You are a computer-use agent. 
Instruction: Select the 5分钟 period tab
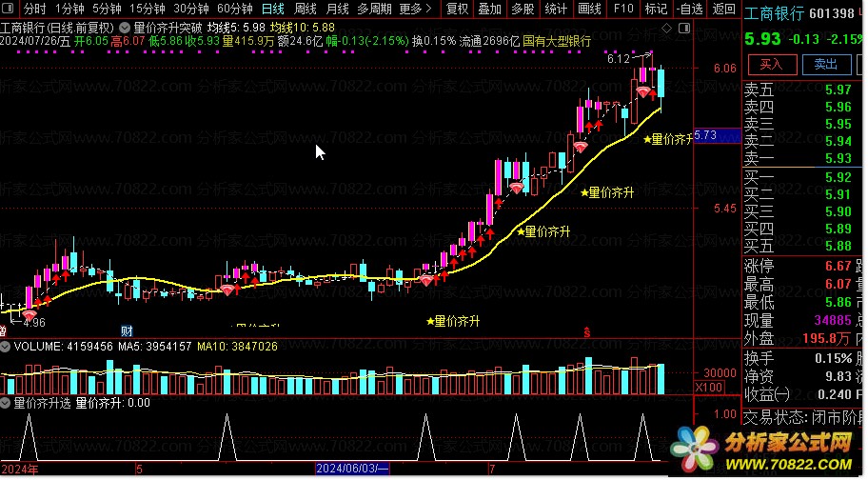107,9
